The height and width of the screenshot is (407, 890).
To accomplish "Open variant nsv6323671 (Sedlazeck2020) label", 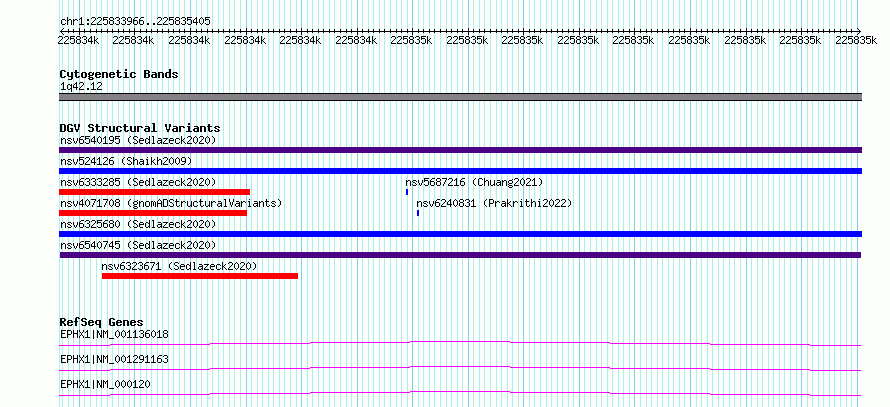I will [179, 266].
